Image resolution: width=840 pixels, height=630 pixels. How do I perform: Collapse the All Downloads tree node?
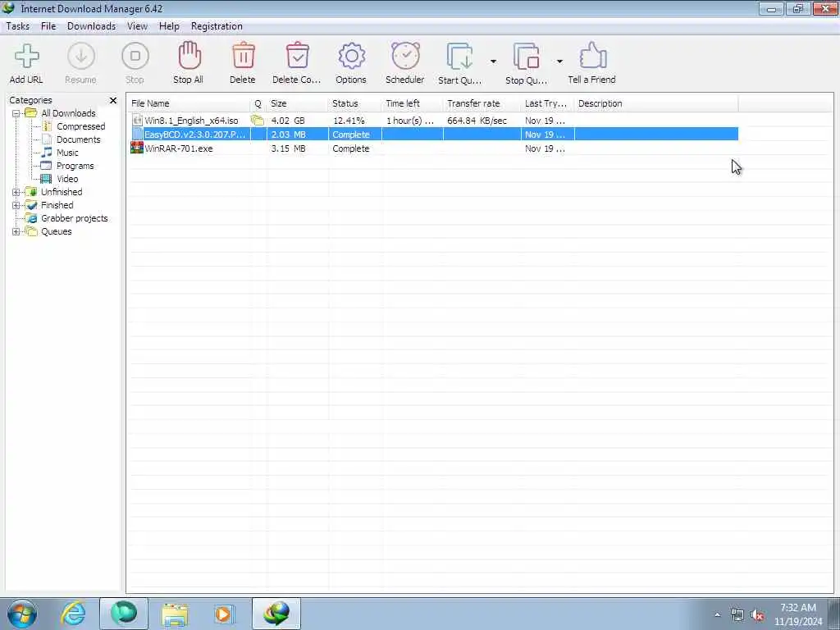point(16,113)
